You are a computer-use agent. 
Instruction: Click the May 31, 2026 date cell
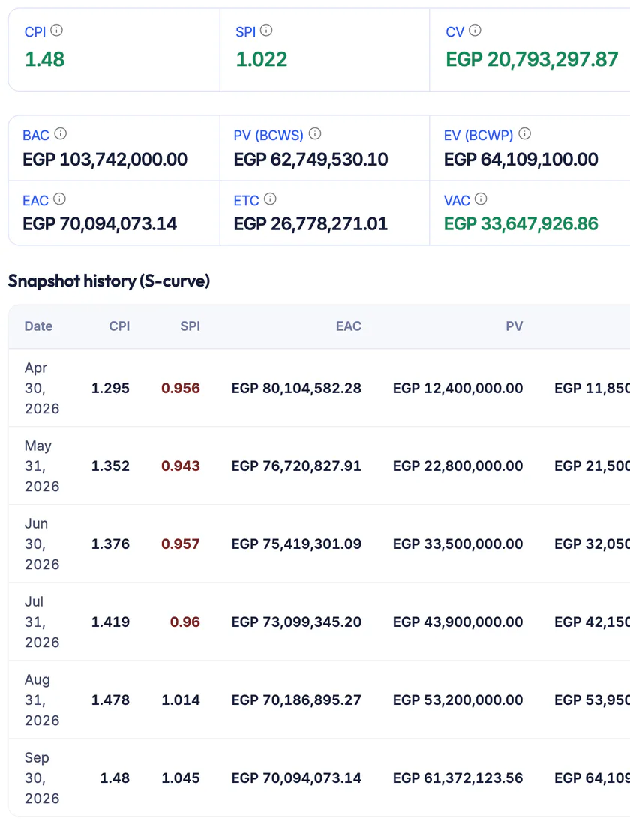click(42, 466)
